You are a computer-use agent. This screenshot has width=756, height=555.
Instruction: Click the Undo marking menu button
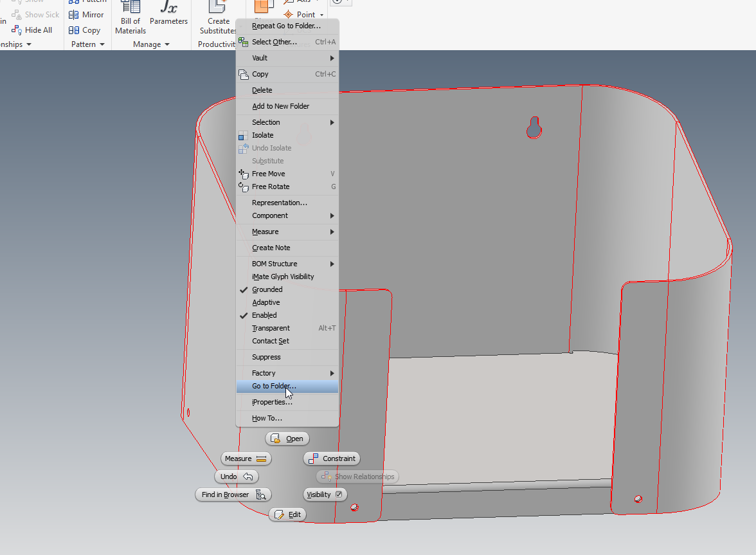click(237, 477)
